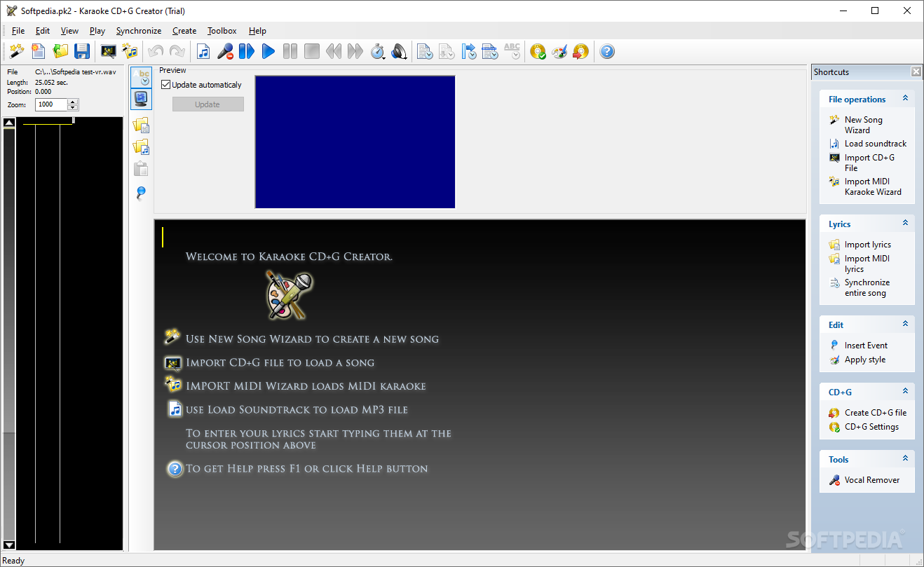
Task: Click the blue Help question mark icon
Action: coord(607,51)
